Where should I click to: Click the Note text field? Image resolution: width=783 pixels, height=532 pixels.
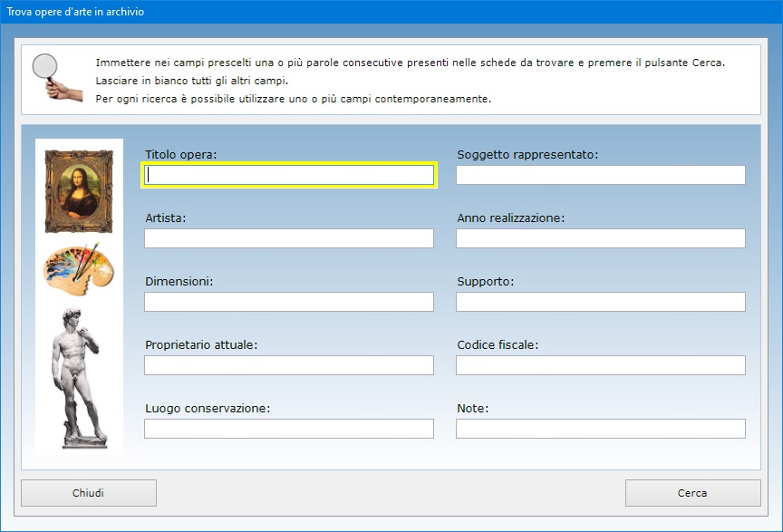click(x=600, y=429)
